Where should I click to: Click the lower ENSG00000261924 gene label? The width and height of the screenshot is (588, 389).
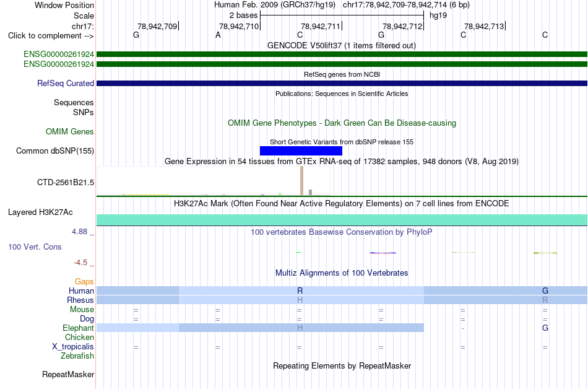(59, 64)
